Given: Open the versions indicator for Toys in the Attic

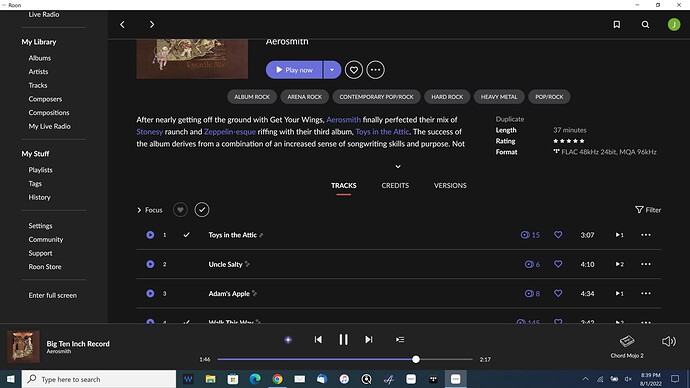Looking at the screenshot, I should 620,235.
